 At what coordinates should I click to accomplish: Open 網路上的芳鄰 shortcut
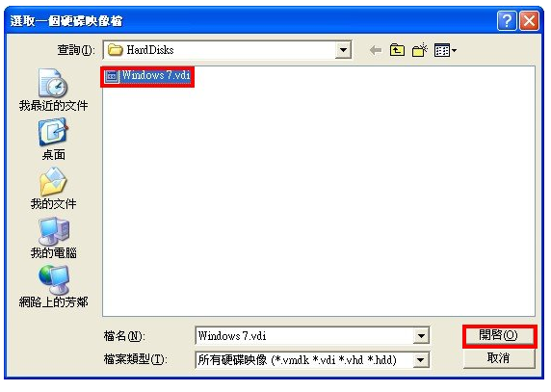point(53,287)
